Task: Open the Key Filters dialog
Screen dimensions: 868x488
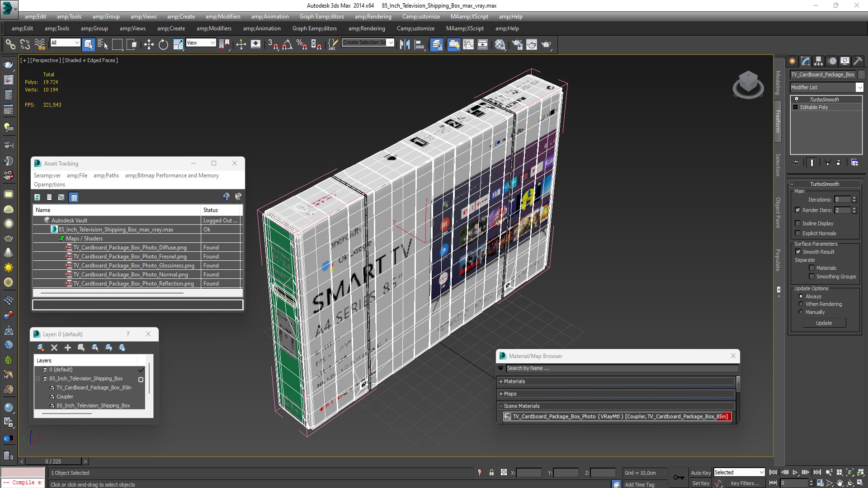Action: point(745,483)
